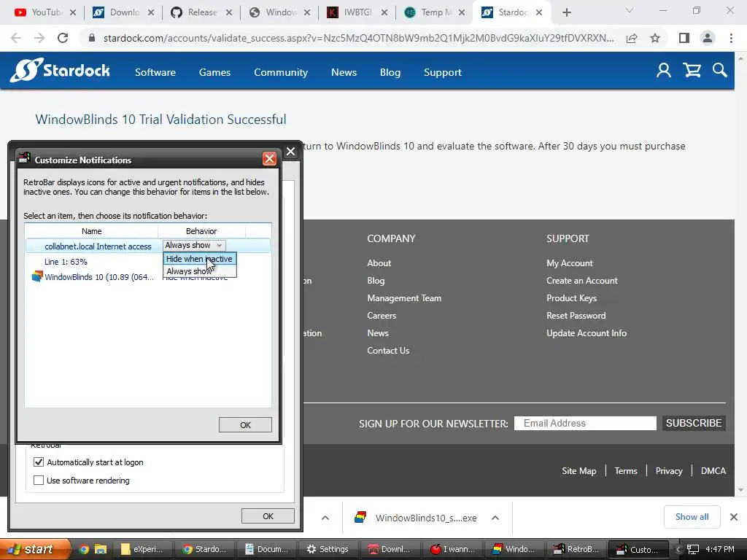
Task: Open the Community nav menu
Action: click(281, 72)
